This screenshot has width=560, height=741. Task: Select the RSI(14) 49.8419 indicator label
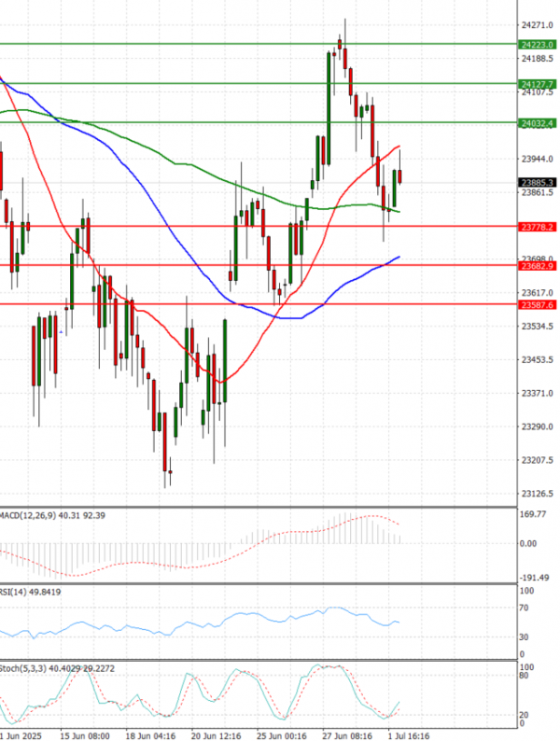[x=30, y=592]
